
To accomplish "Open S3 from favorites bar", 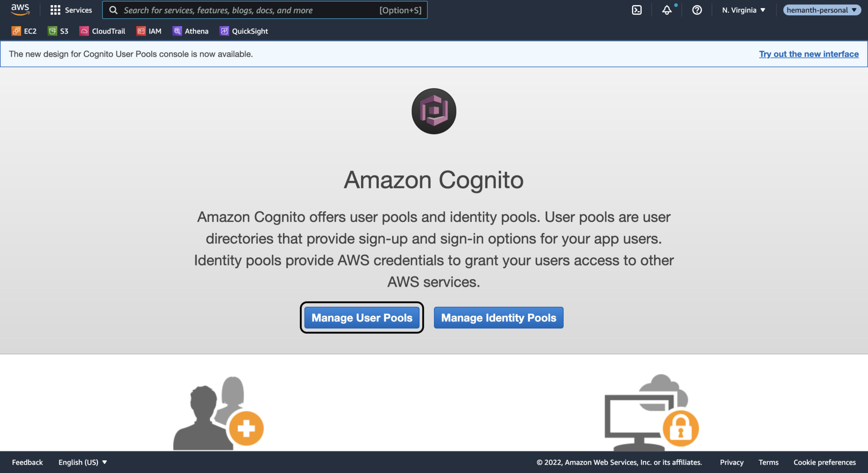I will (58, 31).
